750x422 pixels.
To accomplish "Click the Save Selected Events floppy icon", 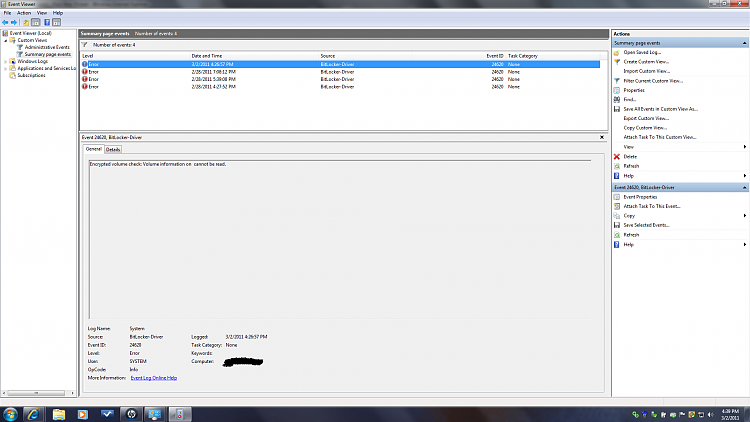I will pyautogui.click(x=617, y=225).
